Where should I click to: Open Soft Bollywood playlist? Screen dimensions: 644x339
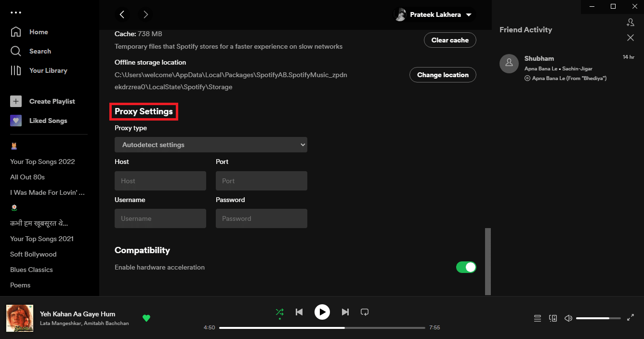coord(33,254)
